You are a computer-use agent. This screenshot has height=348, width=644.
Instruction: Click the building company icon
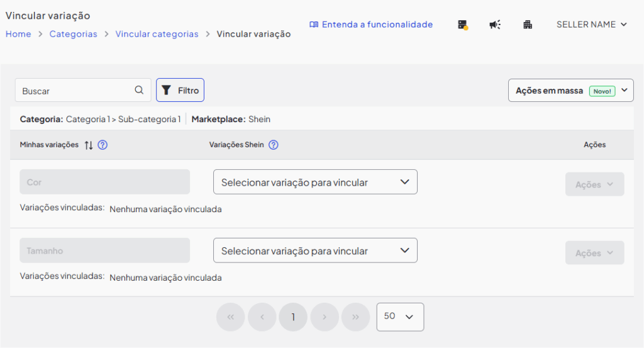[x=528, y=25]
